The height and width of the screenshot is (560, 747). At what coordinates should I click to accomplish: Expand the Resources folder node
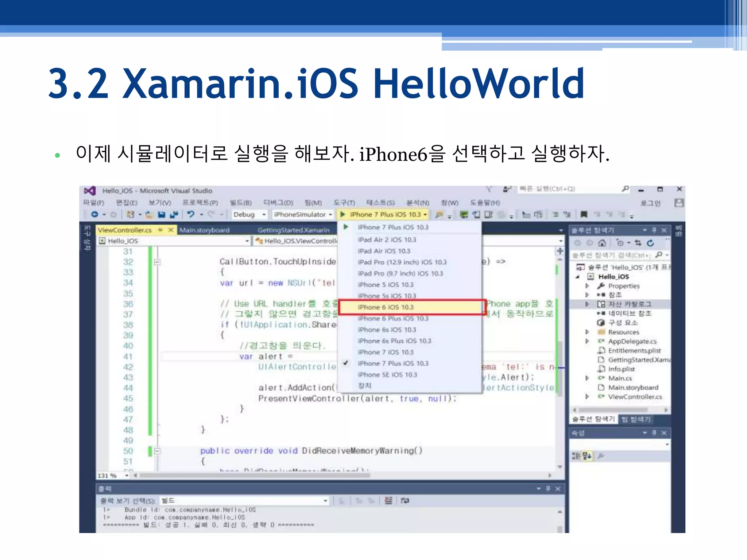tap(587, 332)
